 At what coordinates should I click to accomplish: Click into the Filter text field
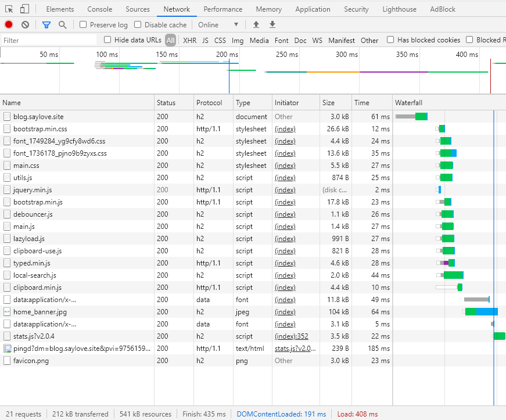pyautogui.click(x=49, y=41)
